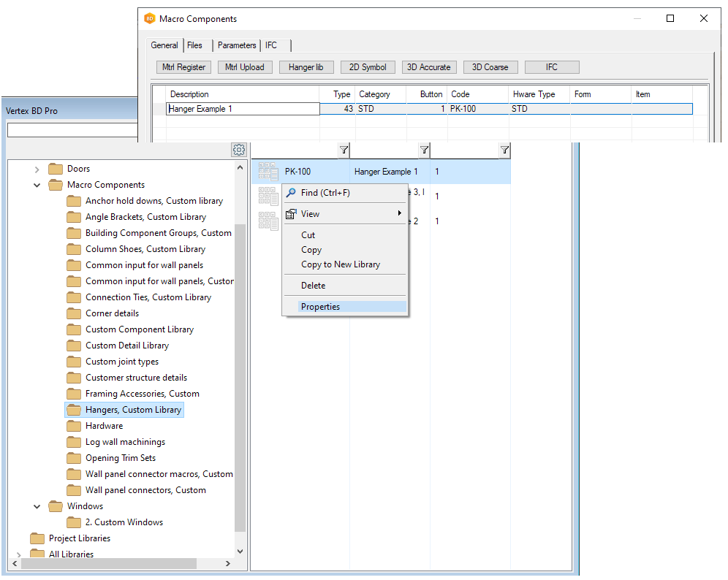Click the Description field containing Hanger Example 1

tap(243, 109)
